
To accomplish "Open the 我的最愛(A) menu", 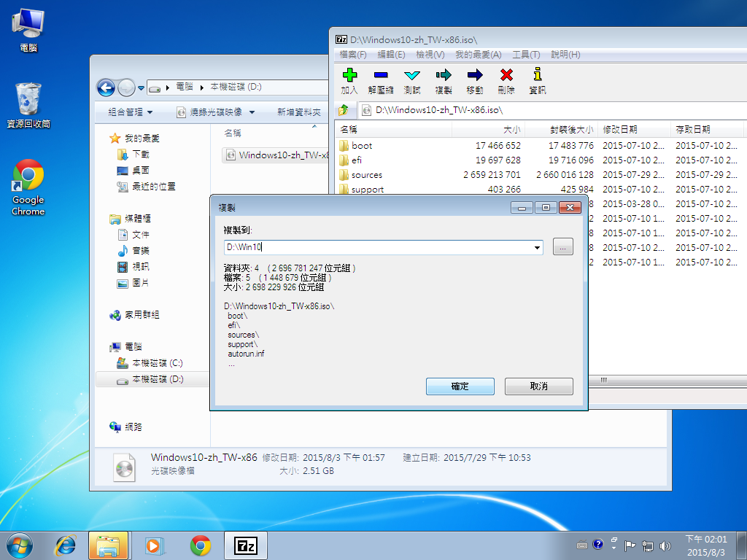I will click(479, 55).
